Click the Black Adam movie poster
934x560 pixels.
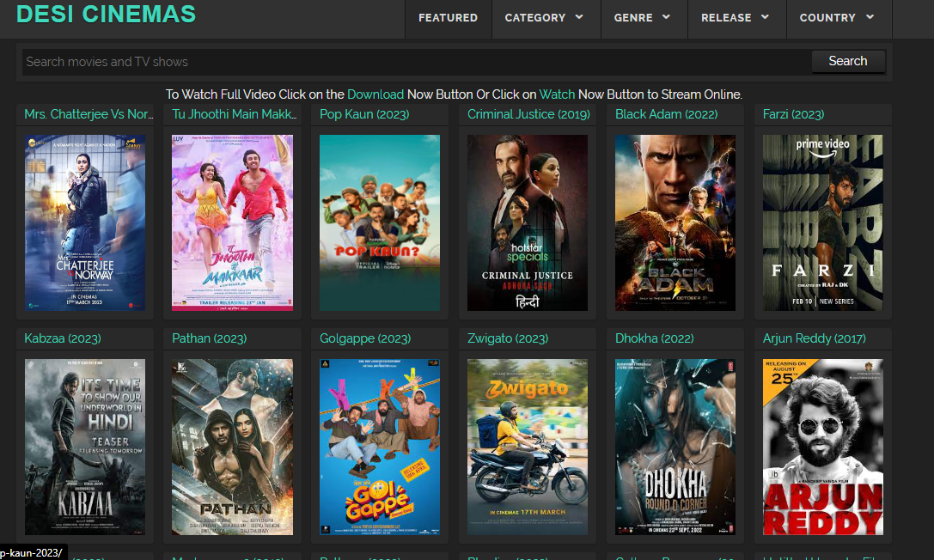(675, 222)
